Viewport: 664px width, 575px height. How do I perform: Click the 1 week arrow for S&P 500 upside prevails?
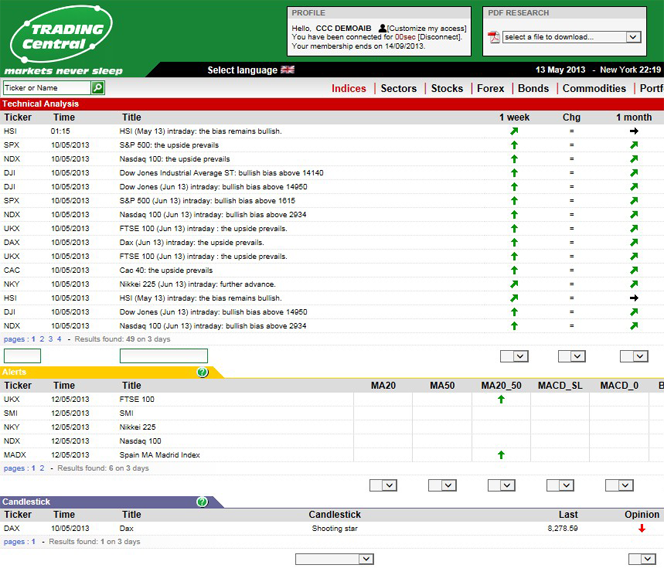tap(514, 145)
